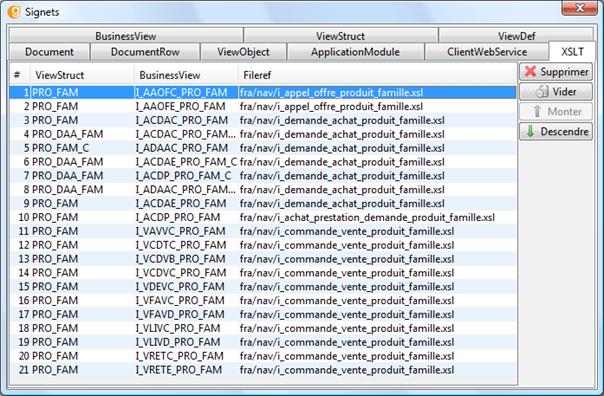The width and height of the screenshot is (604, 396).
Task: Click the Monter up arrow icon
Action: pos(537,112)
